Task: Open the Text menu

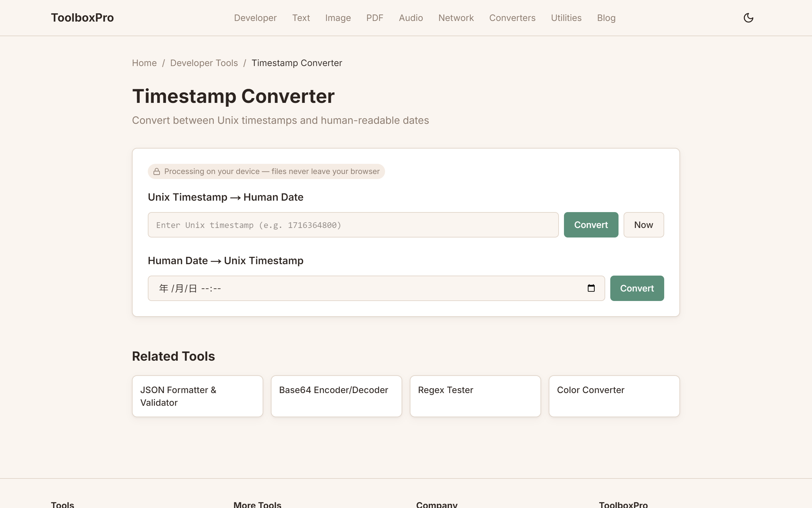Action: pyautogui.click(x=301, y=18)
